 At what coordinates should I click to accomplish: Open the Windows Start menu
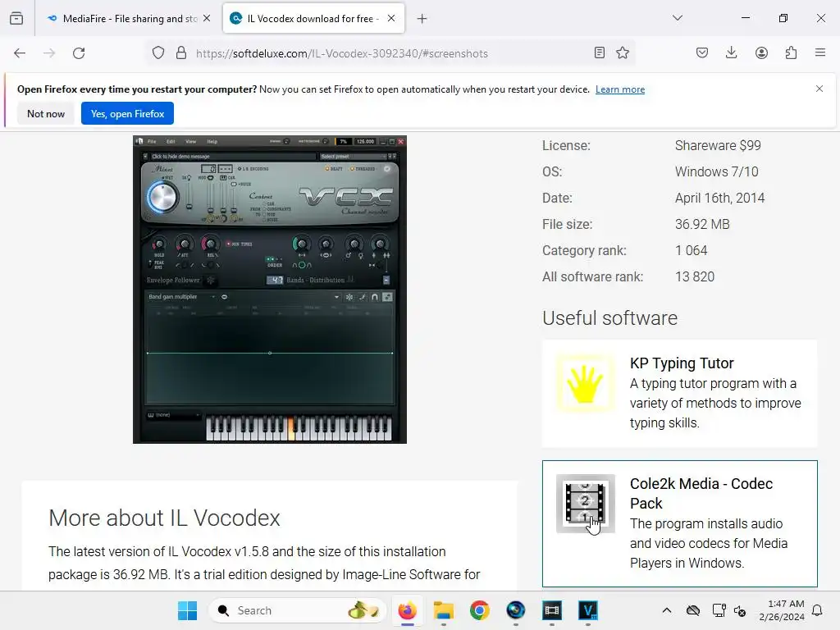pyautogui.click(x=188, y=610)
